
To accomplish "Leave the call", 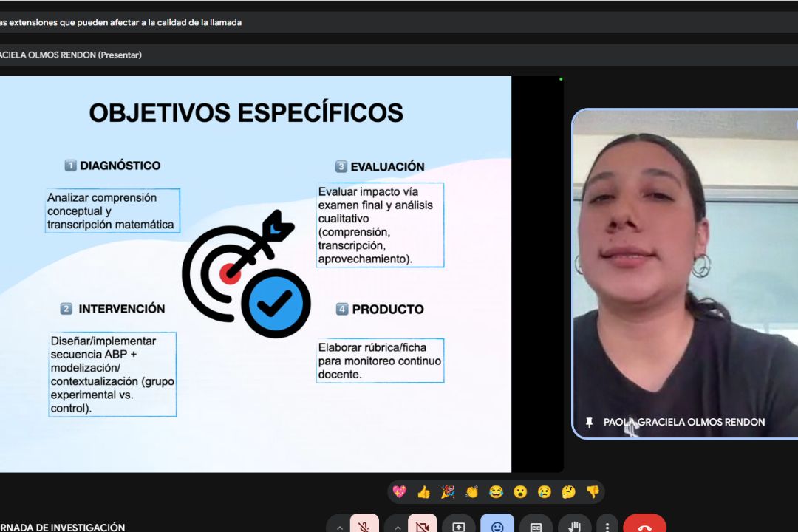I will (x=644, y=525).
